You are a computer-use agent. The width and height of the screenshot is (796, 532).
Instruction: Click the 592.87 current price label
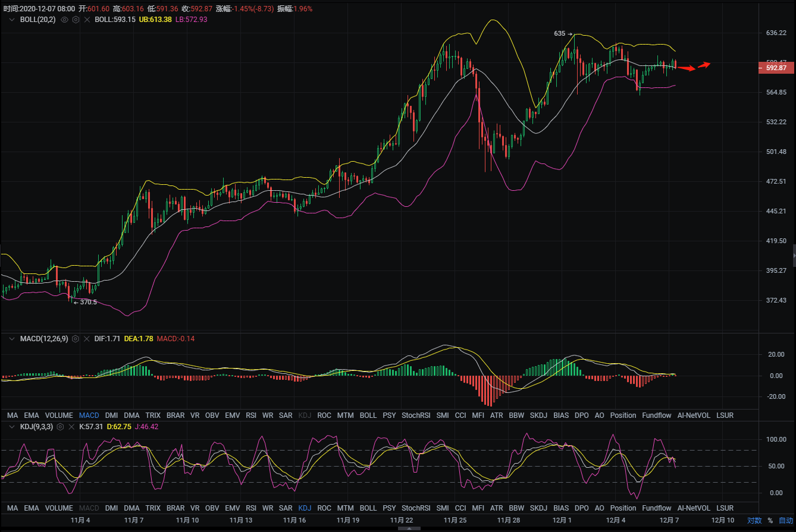click(776, 68)
